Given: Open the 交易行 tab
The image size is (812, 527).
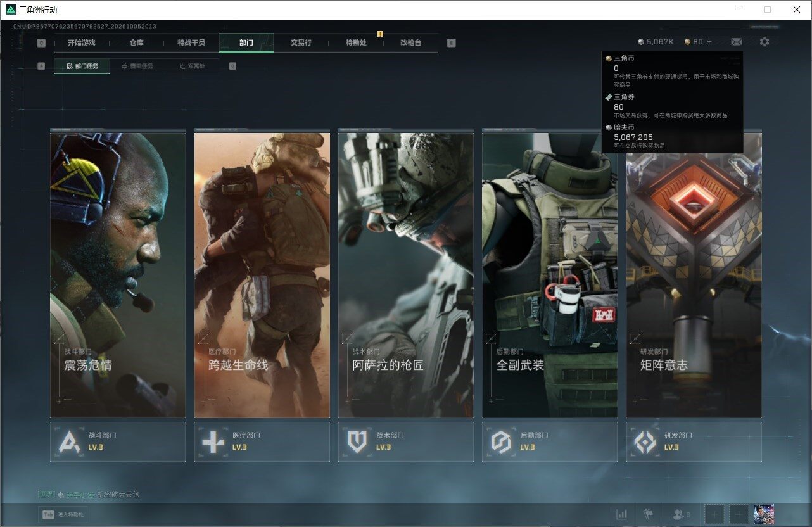Looking at the screenshot, I should tap(301, 42).
